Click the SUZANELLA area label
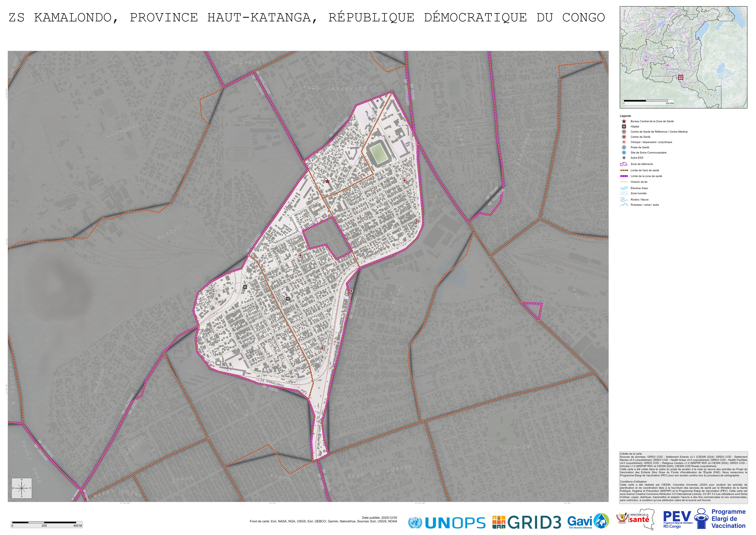 pos(524,147)
